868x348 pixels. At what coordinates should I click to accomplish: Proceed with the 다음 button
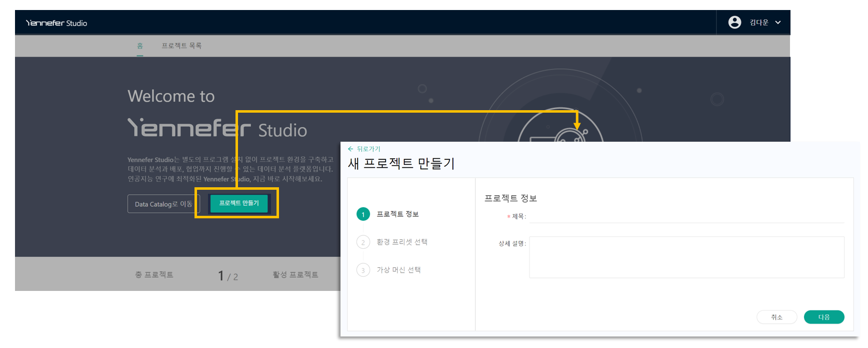point(823,317)
